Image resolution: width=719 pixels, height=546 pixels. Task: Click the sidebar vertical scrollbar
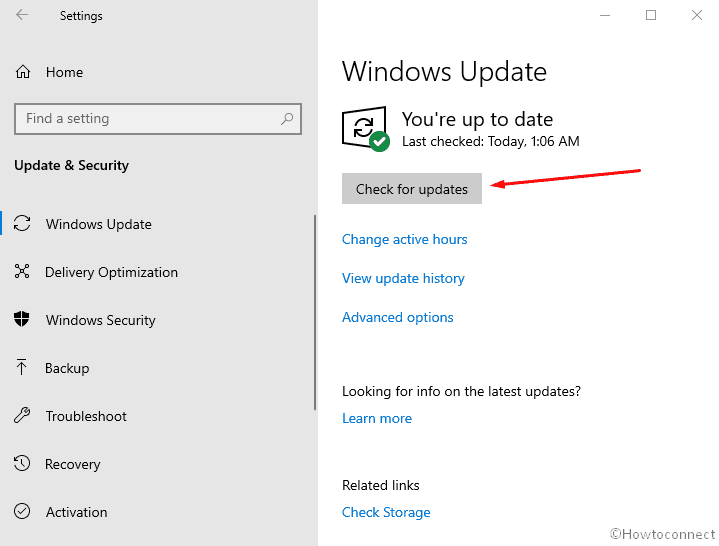pos(315,312)
